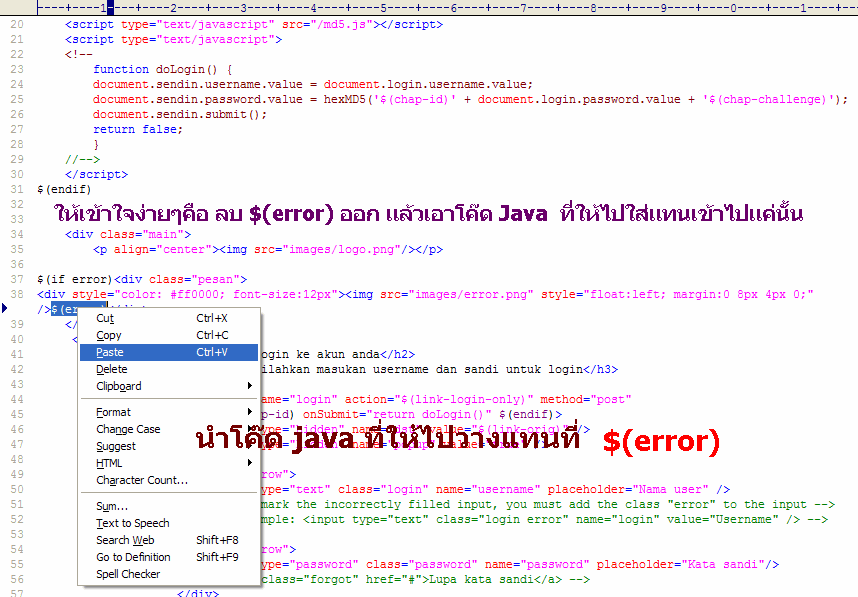The image size is (858, 597).
Task: Click 'document.sendin.submit();' on line 26
Action: 180,114
